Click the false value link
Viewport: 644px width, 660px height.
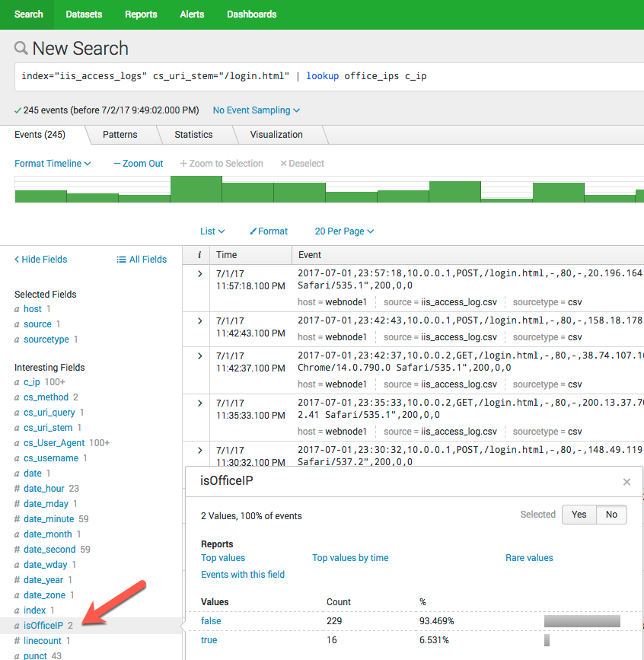211,621
